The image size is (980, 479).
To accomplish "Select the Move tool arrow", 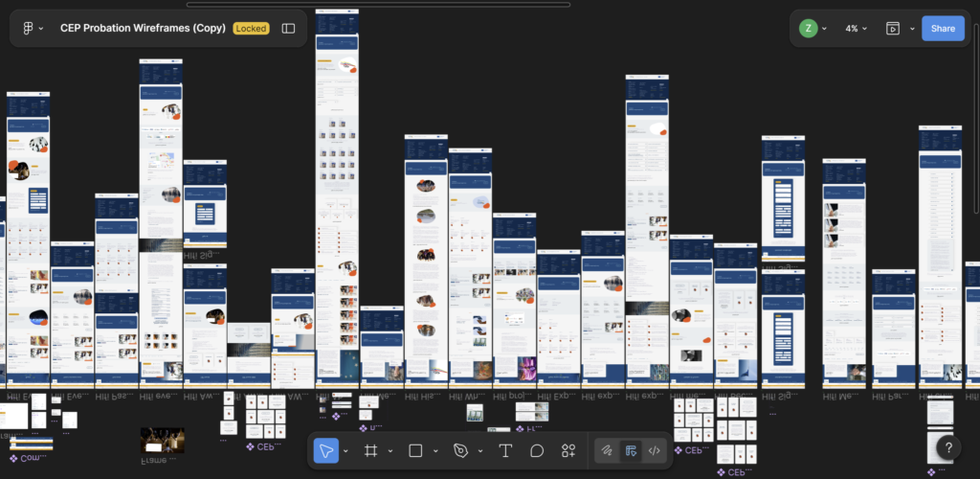I will [326, 451].
